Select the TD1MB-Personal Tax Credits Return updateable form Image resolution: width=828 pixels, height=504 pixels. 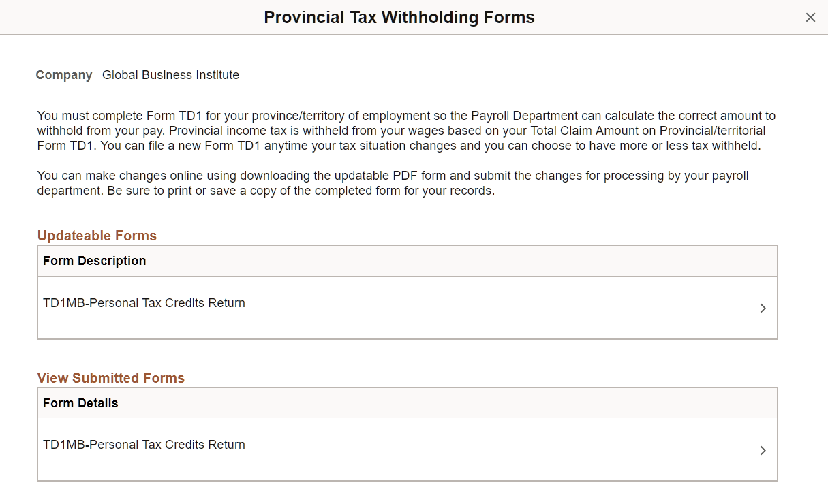(x=144, y=302)
